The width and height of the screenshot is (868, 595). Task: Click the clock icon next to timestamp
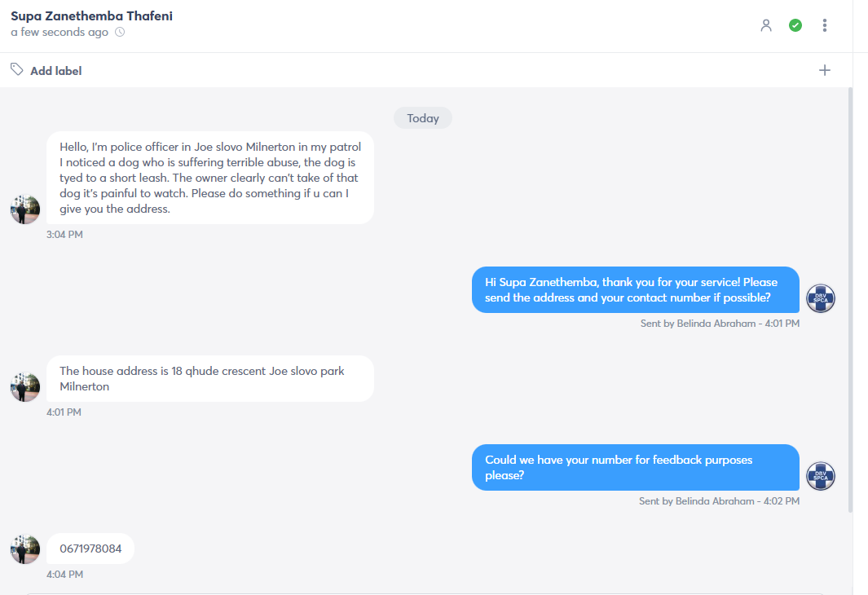pos(120,32)
